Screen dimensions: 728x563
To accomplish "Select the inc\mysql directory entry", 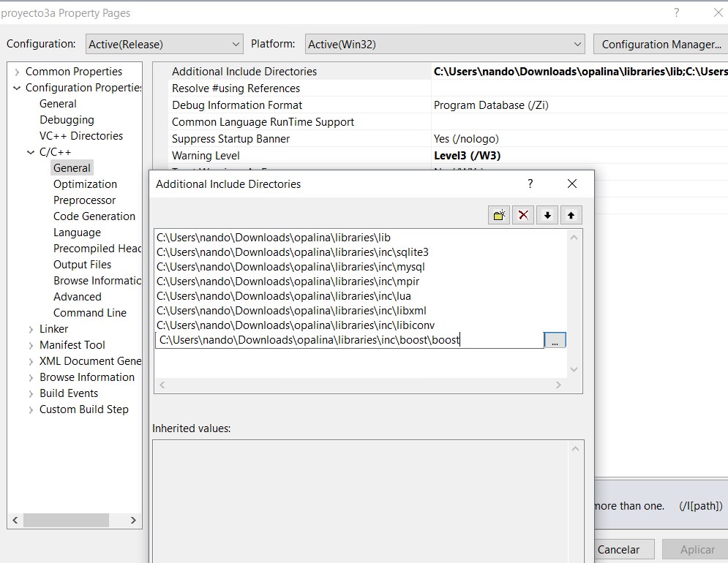I will click(x=290, y=267).
